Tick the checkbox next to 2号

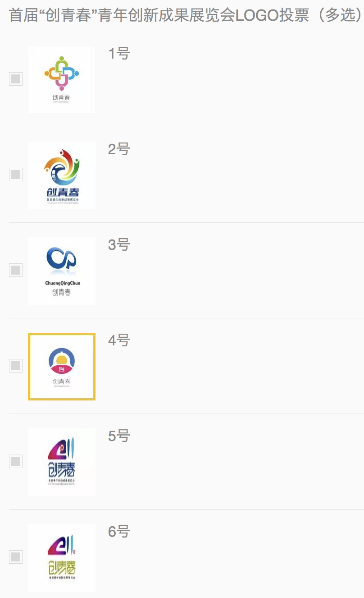pos(16,175)
